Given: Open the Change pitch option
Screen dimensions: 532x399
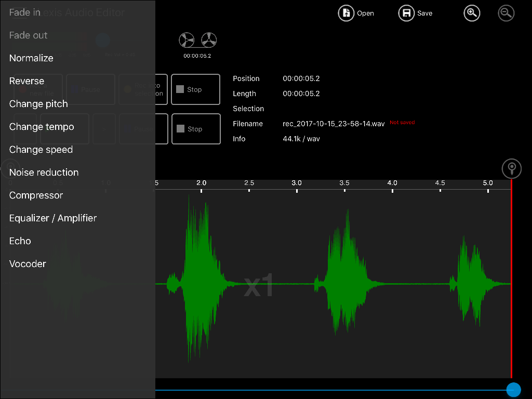Looking at the screenshot, I should pos(38,104).
